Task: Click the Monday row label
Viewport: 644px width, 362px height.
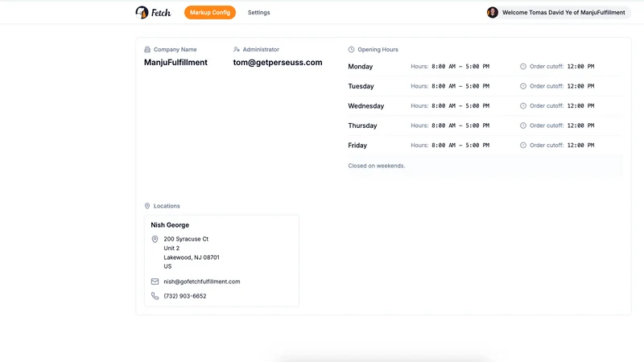Action: [x=360, y=67]
